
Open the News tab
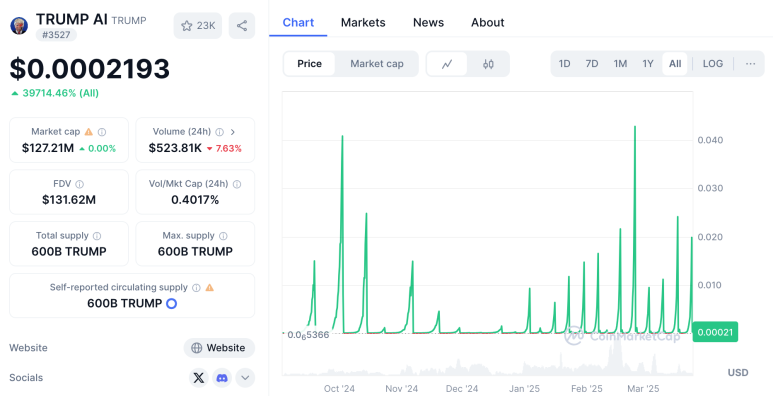[428, 23]
